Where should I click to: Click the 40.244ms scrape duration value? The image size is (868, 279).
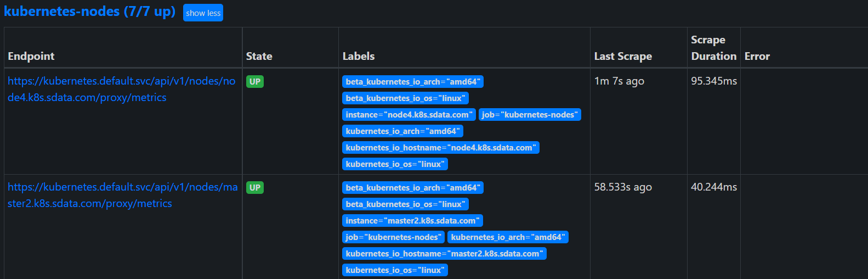pos(714,187)
